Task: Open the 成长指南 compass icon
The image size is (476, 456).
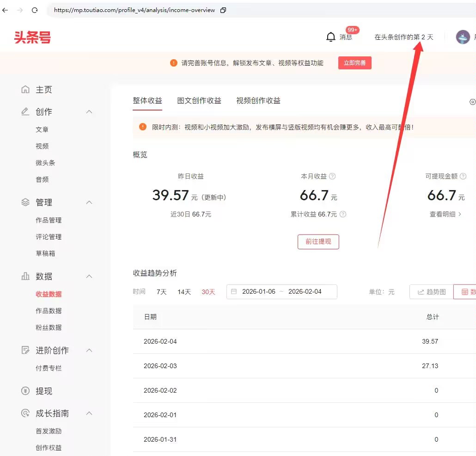Action: [25, 413]
